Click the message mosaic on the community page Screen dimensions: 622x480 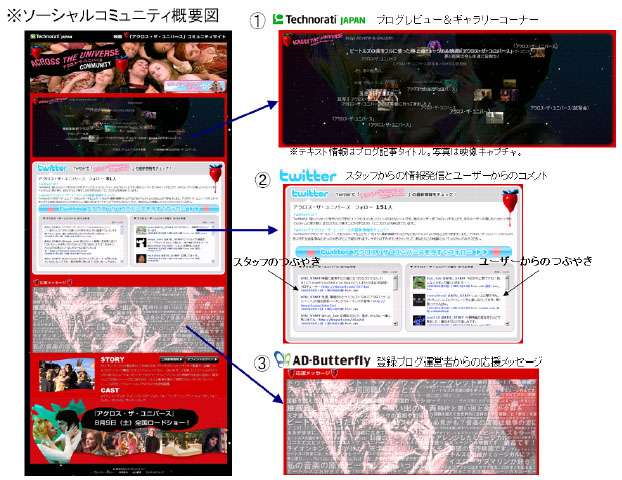tap(128, 320)
